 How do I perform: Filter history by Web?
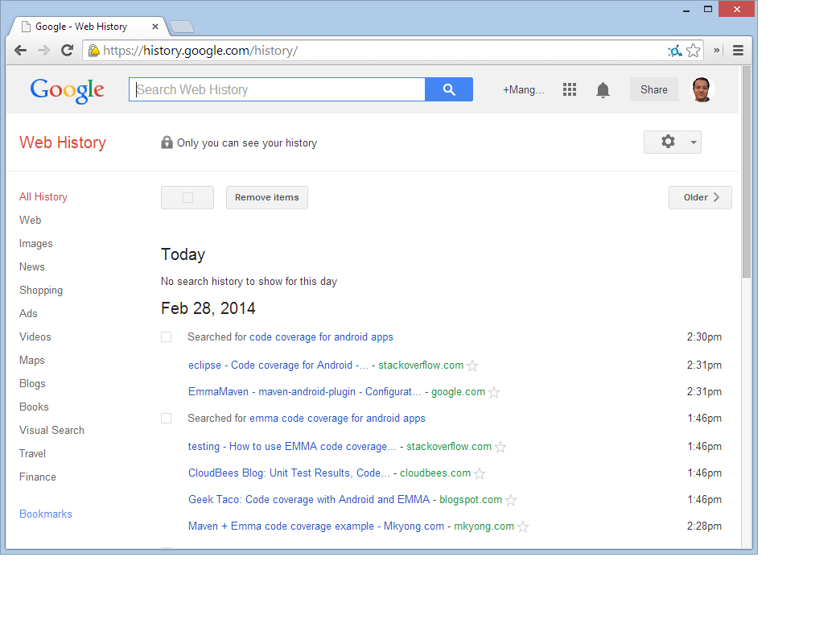pyautogui.click(x=30, y=221)
